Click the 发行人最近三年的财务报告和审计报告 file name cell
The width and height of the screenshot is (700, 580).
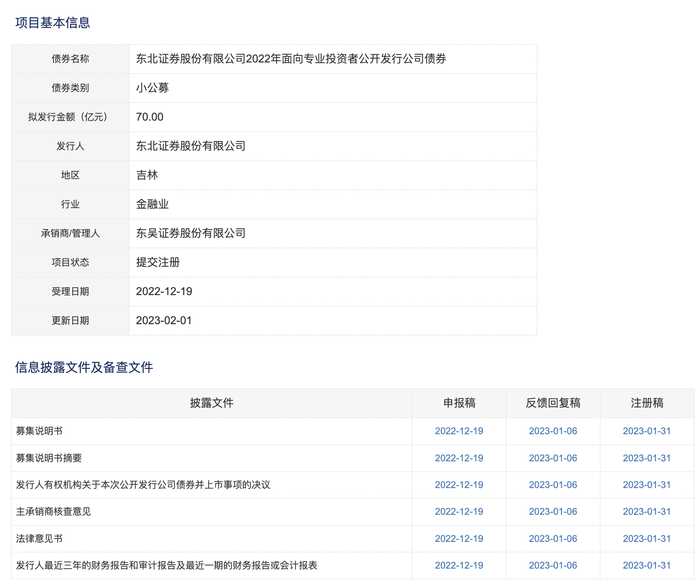[212, 565]
